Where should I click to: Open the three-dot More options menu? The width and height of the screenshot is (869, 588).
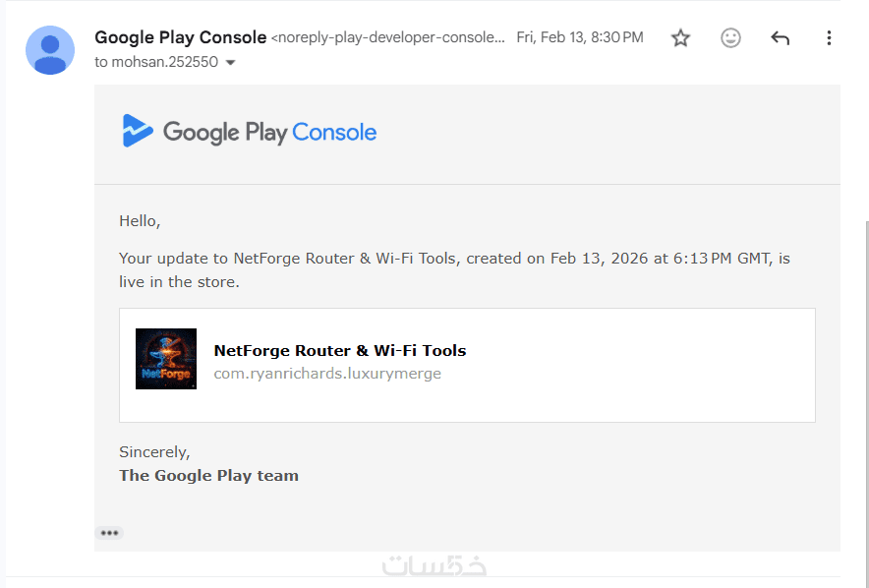click(829, 38)
